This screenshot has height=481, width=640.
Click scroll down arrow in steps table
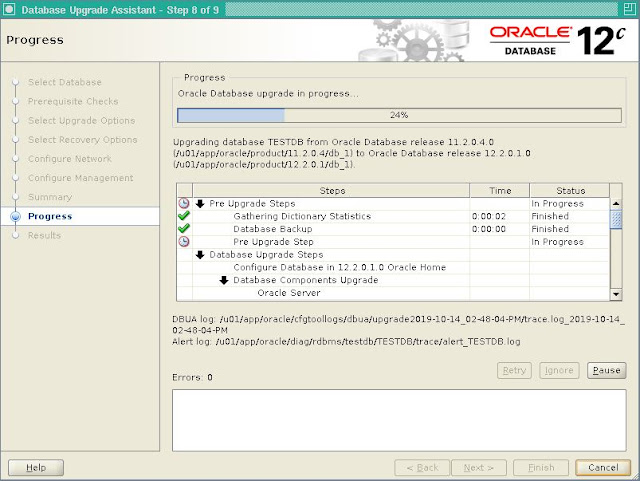[616, 294]
